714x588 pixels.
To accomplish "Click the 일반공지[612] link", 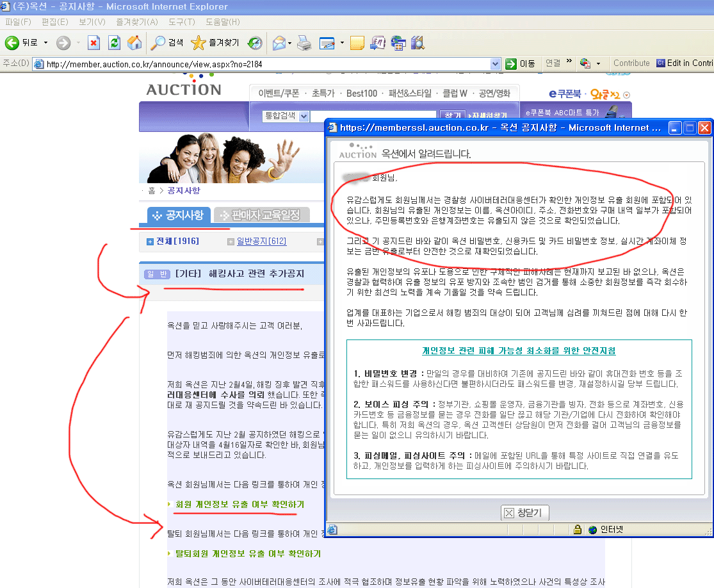I will coord(261,241).
